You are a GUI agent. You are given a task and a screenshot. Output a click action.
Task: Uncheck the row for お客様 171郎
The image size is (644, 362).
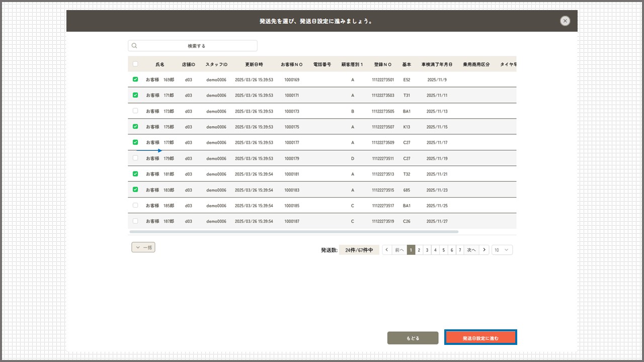click(135, 95)
